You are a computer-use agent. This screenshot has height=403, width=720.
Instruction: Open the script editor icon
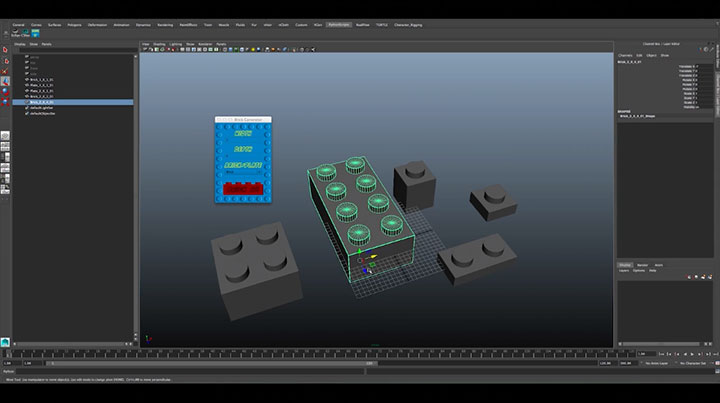[717, 371]
